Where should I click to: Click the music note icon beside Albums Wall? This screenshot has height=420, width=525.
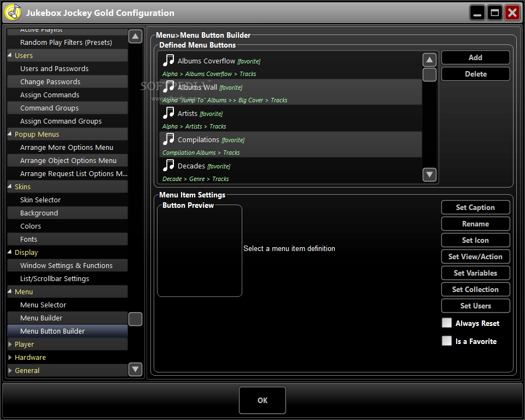(x=168, y=86)
